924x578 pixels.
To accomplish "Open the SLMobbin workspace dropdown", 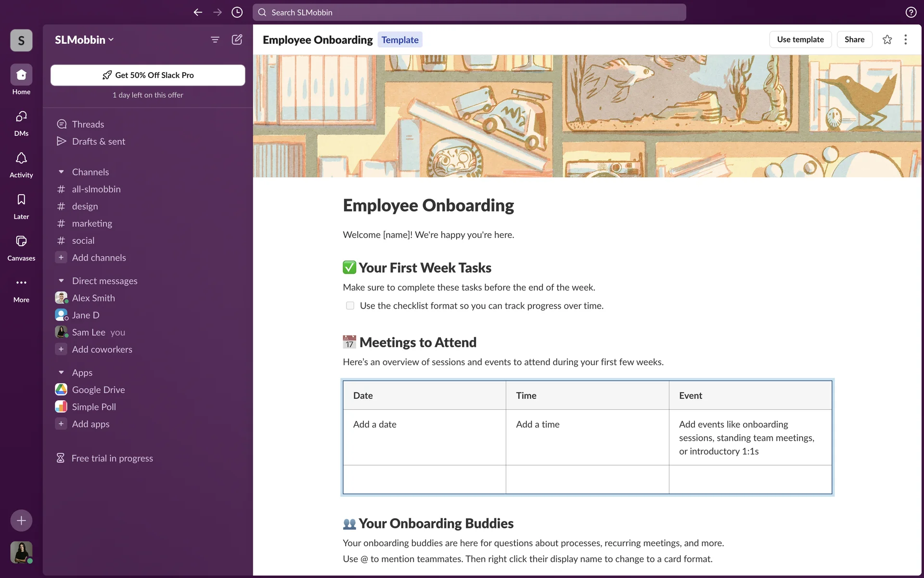I will click(84, 40).
